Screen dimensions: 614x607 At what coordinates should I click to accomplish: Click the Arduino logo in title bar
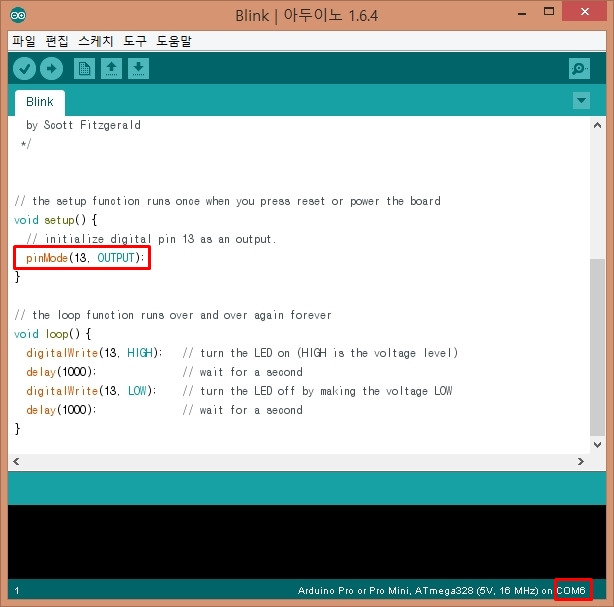click(x=18, y=15)
